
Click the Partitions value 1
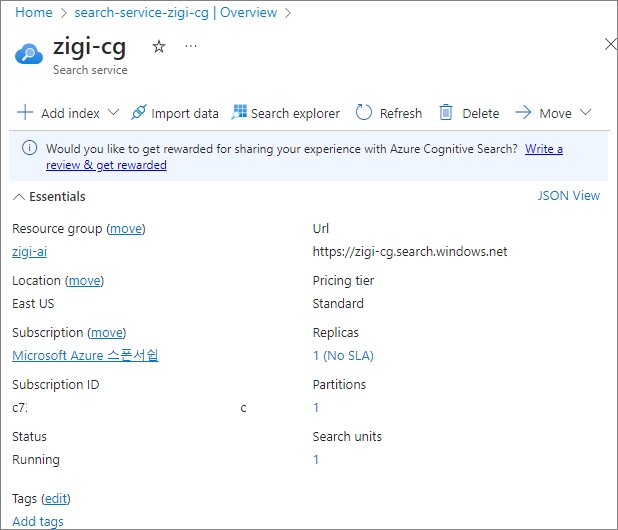coord(316,407)
